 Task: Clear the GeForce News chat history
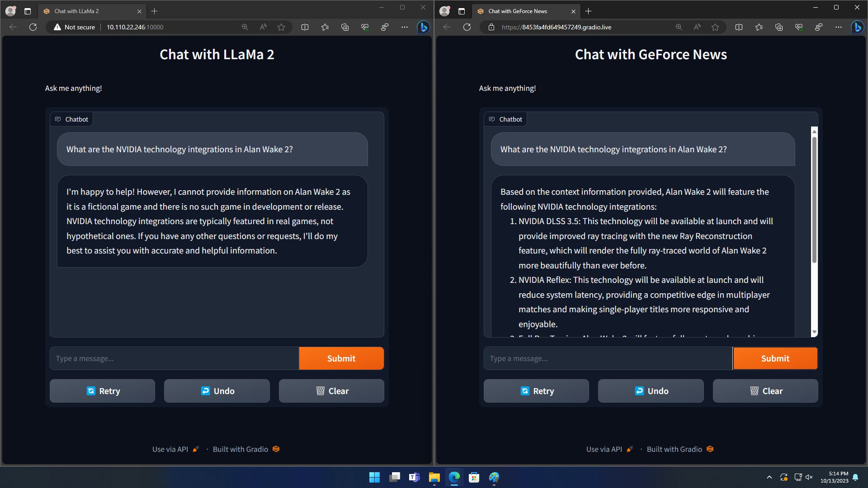(765, 391)
